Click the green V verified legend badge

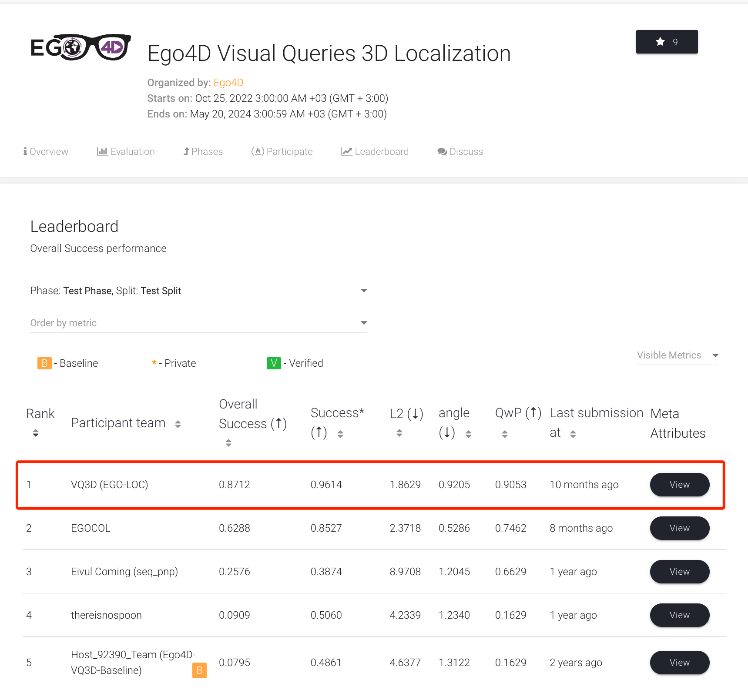(x=274, y=363)
